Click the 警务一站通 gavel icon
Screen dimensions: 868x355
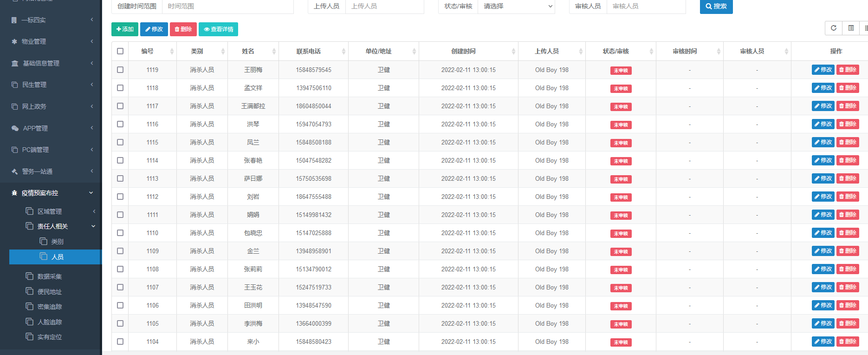click(15, 171)
